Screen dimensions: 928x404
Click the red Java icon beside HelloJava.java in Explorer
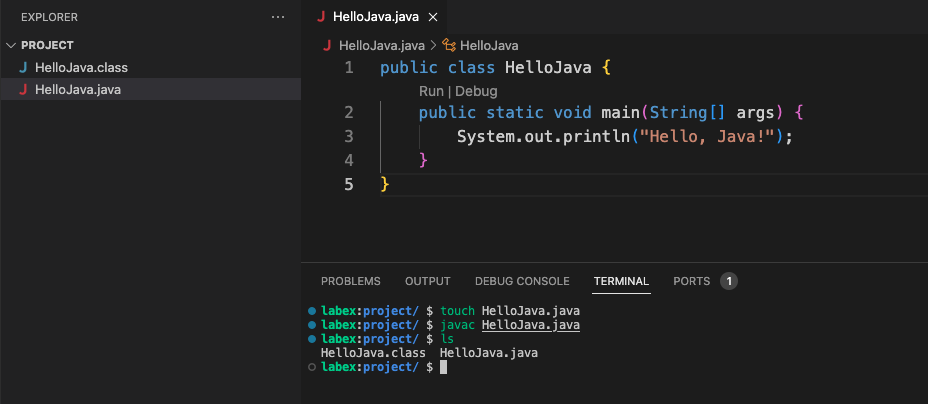point(23,89)
